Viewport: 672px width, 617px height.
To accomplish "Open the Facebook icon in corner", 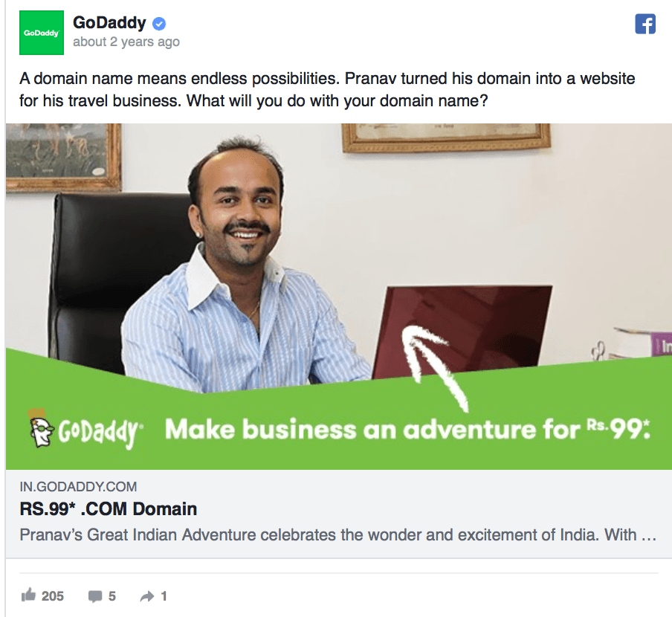I will pos(645,24).
